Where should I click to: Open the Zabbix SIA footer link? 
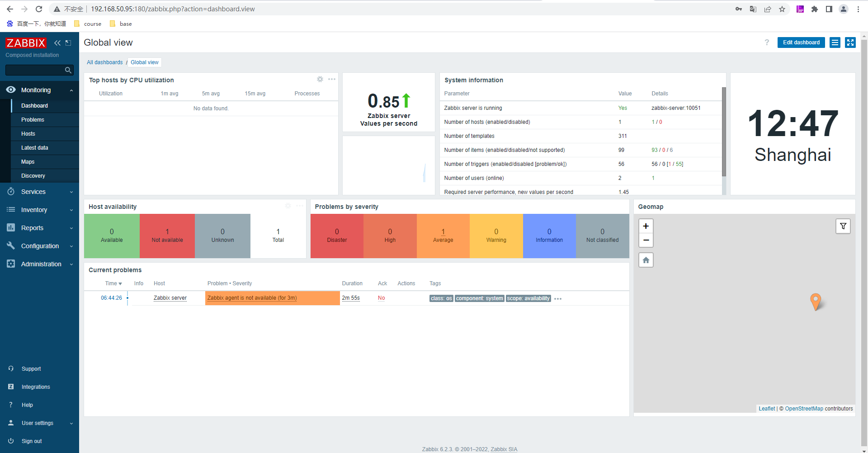[x=504, y=449]
